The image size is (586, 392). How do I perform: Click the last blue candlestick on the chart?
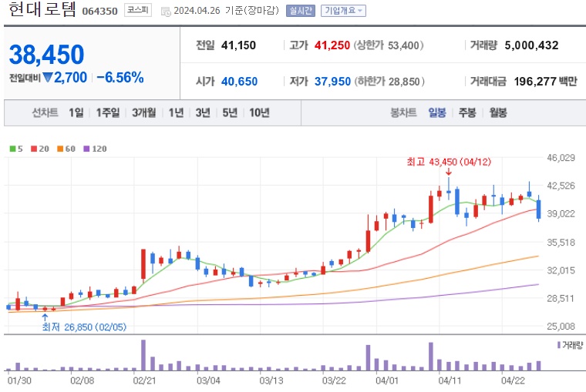pyautogui.click(x=538, y=209)
